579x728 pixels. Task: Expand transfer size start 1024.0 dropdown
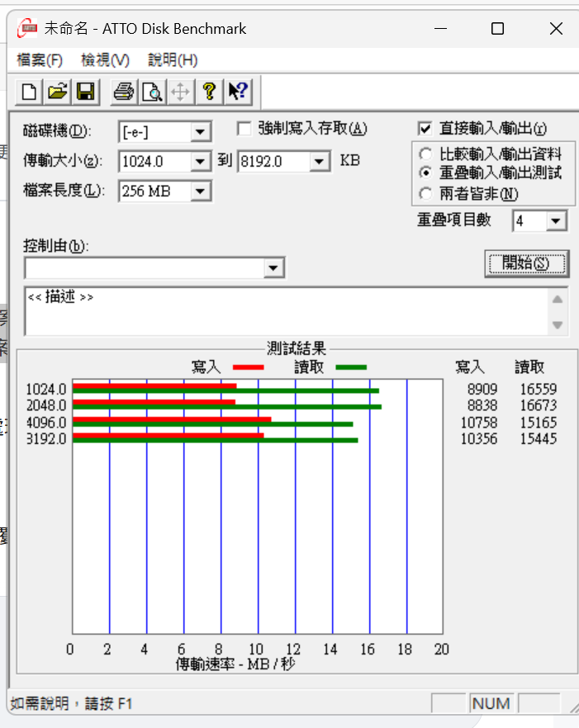(x=200, y=162)
